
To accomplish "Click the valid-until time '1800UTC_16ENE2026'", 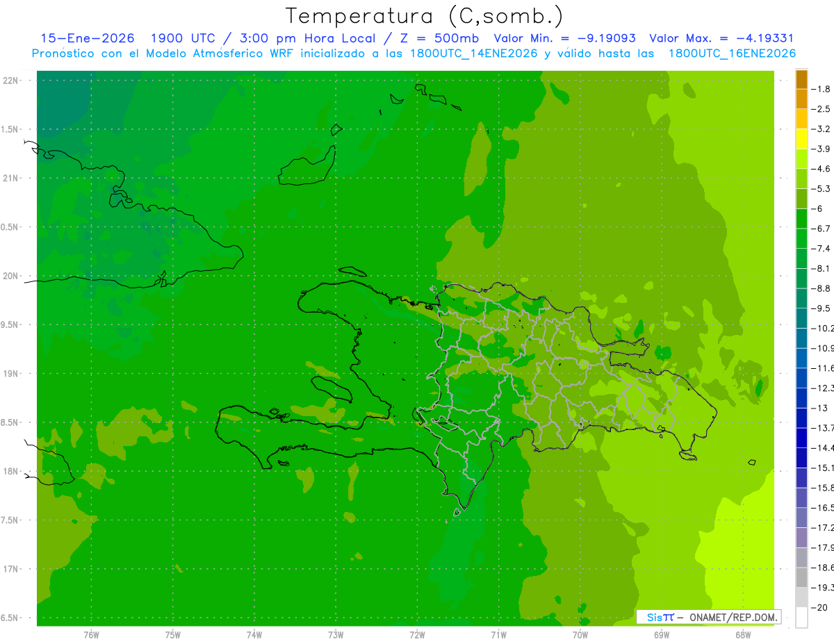I will 732,53.
